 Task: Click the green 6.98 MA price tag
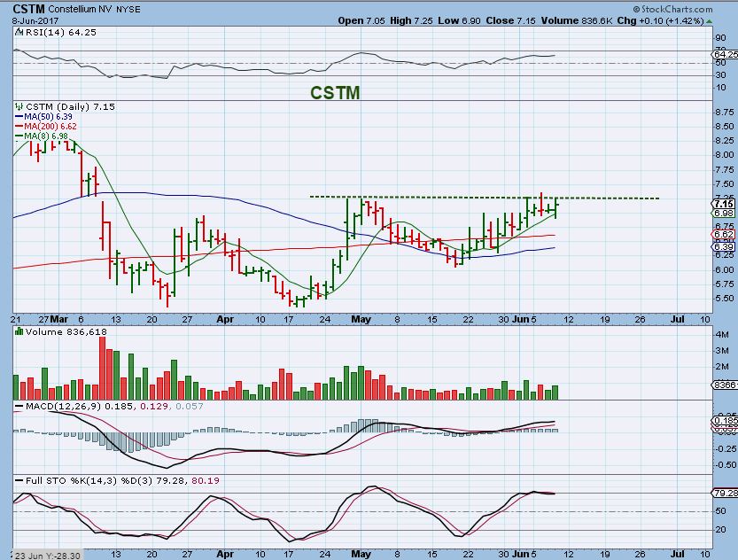724,214
